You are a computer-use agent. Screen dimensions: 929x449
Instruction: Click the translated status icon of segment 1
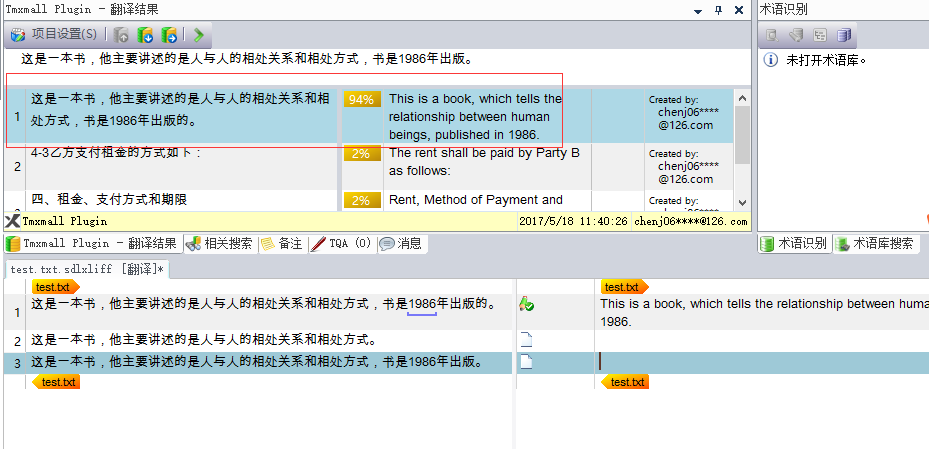pos(526,304)
